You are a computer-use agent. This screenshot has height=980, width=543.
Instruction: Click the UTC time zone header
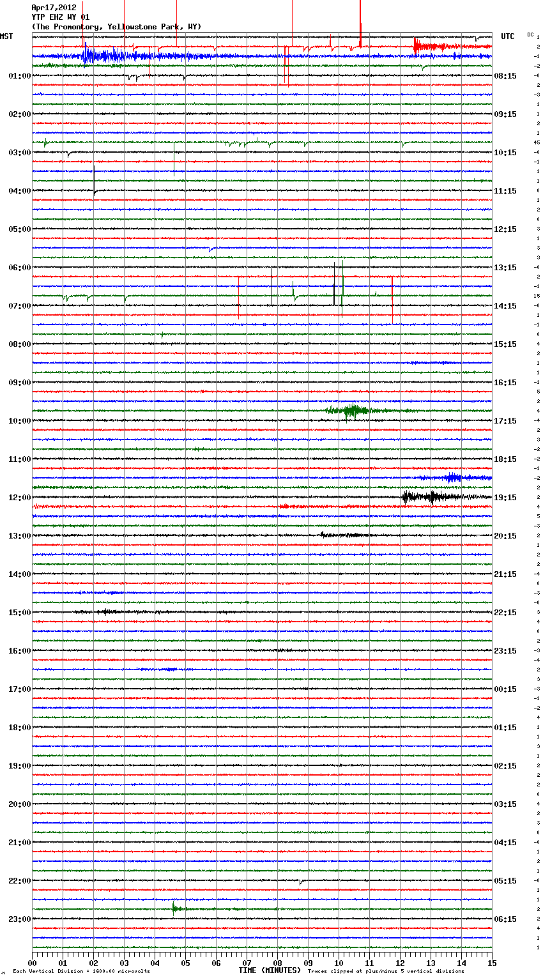pos(508,36)
